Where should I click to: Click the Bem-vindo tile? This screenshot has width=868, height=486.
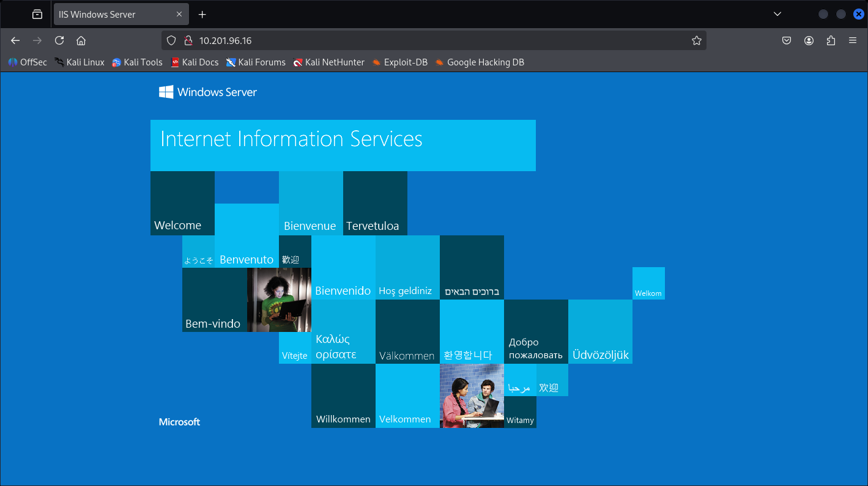[214, 300]
